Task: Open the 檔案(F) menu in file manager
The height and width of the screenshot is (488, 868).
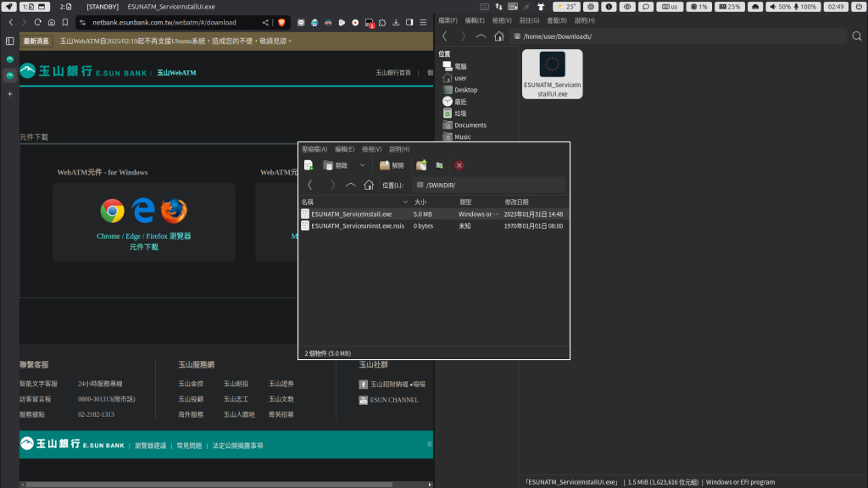Action: pos(448,20)
